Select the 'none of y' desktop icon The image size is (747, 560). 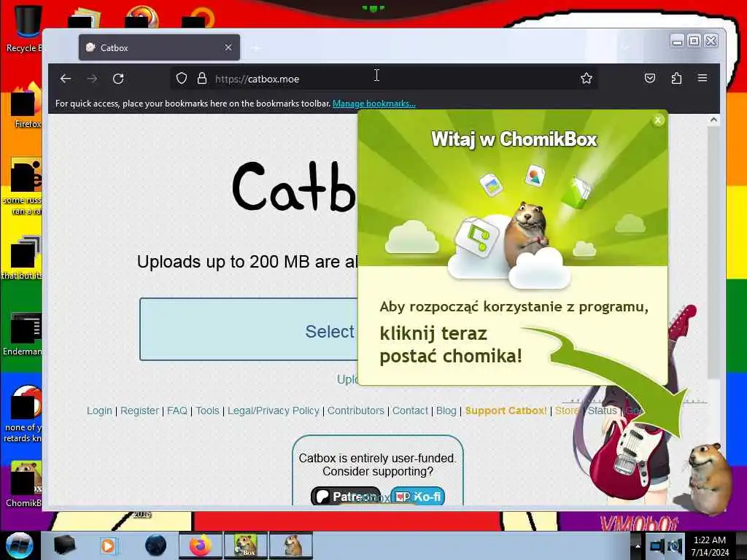pyautogui.click(x=23, y=414)
